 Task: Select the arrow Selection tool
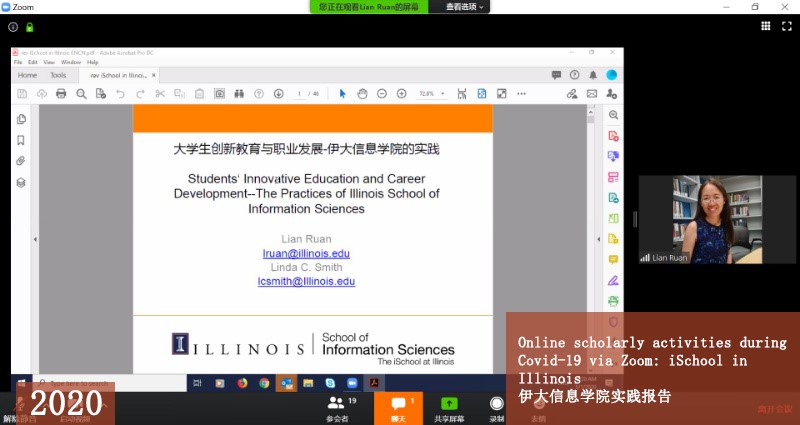(342, 94)
